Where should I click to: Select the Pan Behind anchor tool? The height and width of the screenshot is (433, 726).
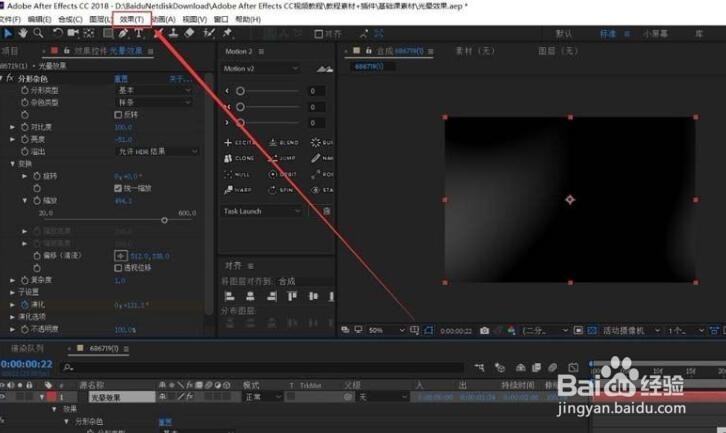(x=89, y=33)
